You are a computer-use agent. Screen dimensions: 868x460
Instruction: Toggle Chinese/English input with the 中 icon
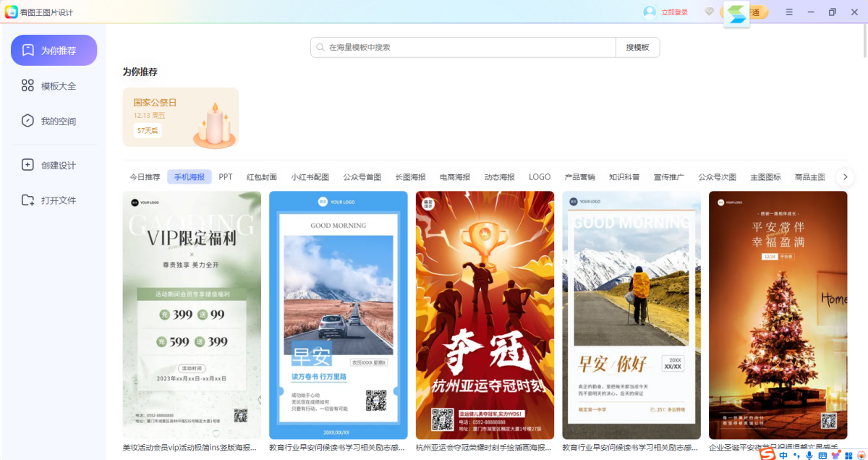click(783, 455)
